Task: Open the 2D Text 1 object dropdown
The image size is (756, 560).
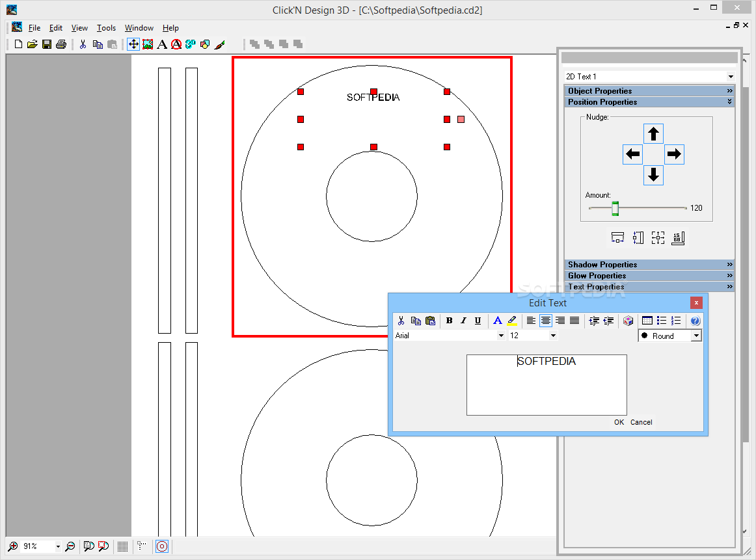Action: (731, 77)
